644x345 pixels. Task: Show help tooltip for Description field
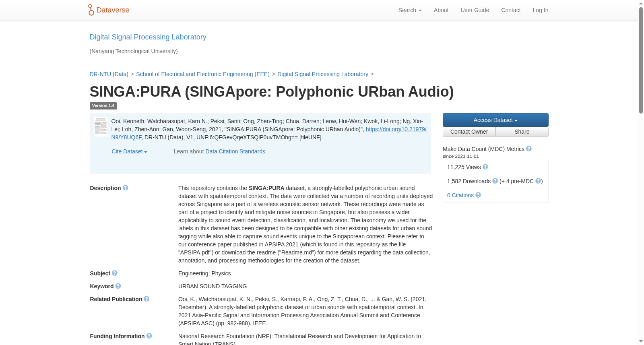coord(126,188)
